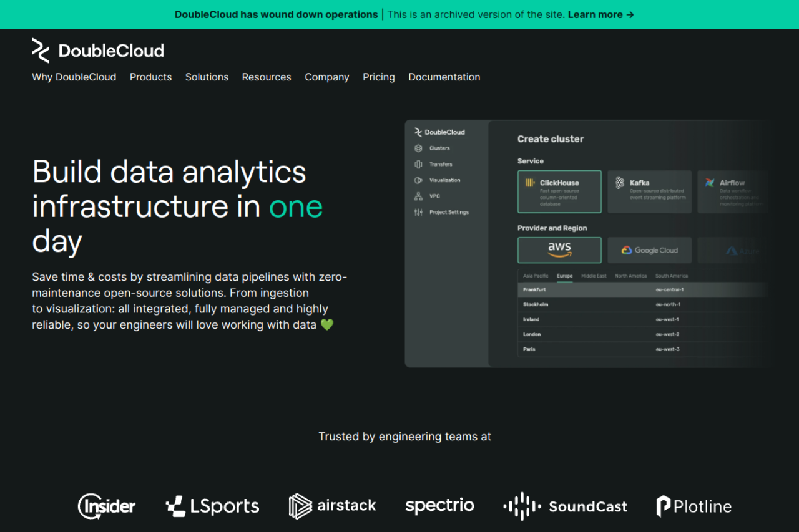Click the Kafka logo icon
This screenshot has height=532, width=799.
[620, 182]
